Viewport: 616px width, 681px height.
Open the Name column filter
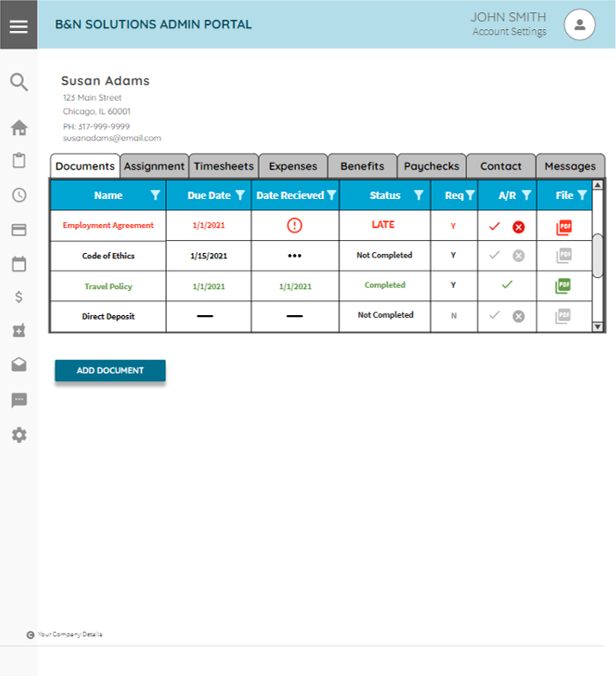click(x=155, y=195)
